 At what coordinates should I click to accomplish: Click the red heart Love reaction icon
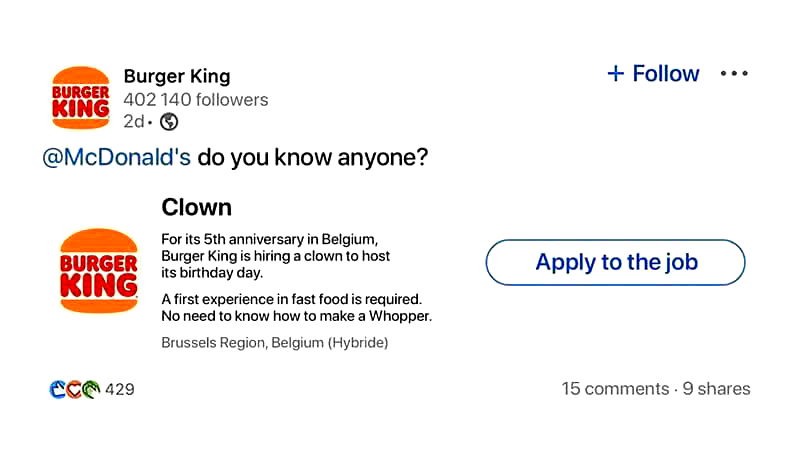(75, 389)
